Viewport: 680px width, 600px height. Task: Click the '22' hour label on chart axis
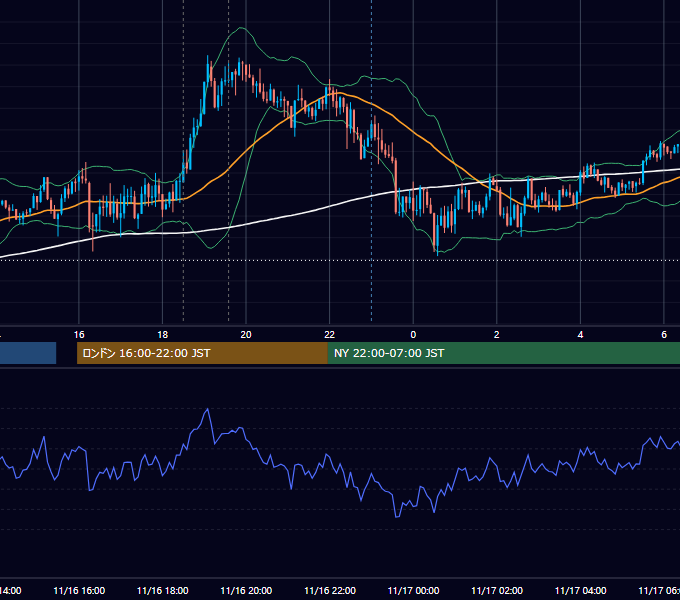click(330, 335)
